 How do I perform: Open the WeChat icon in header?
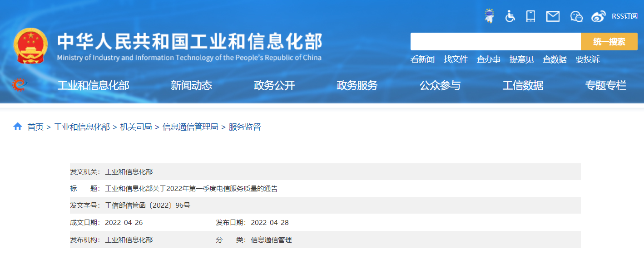(x=576, y=16)
